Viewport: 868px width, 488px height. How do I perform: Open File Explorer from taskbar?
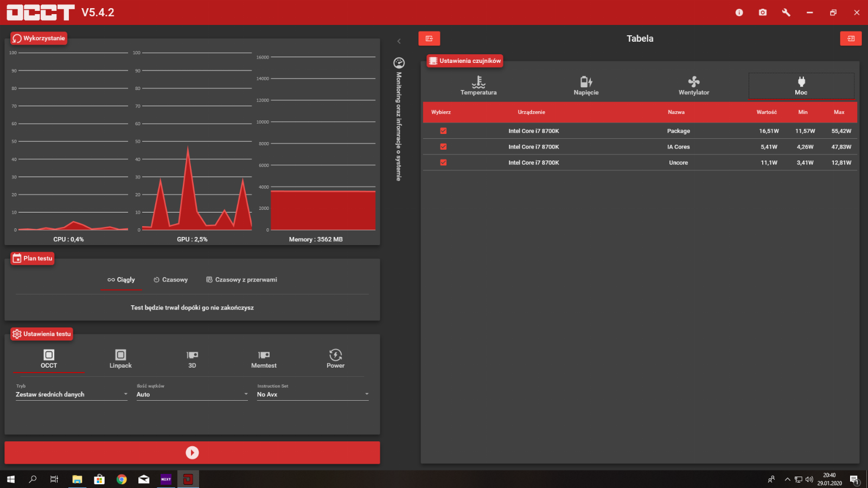[77, 479]
